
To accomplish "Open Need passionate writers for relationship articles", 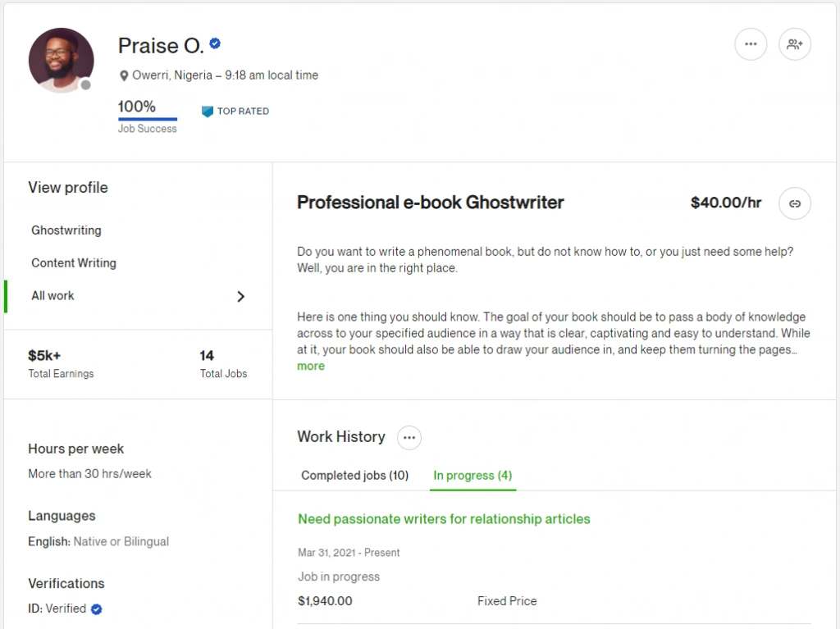I will (444, 519).
